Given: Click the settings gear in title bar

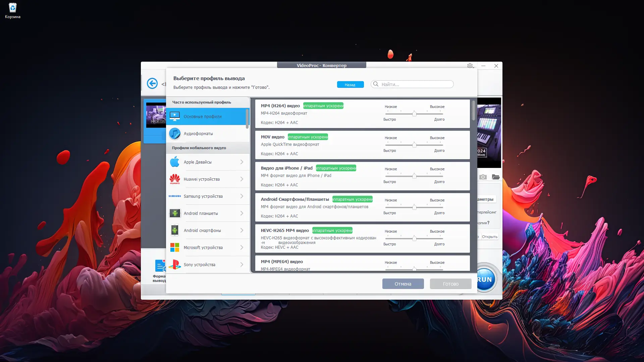Looking at the screenshot, I should coord(470,66).
